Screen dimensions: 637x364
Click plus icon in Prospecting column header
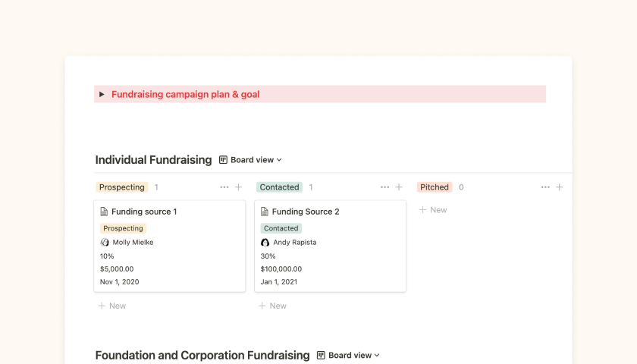(x=238, y=187)
